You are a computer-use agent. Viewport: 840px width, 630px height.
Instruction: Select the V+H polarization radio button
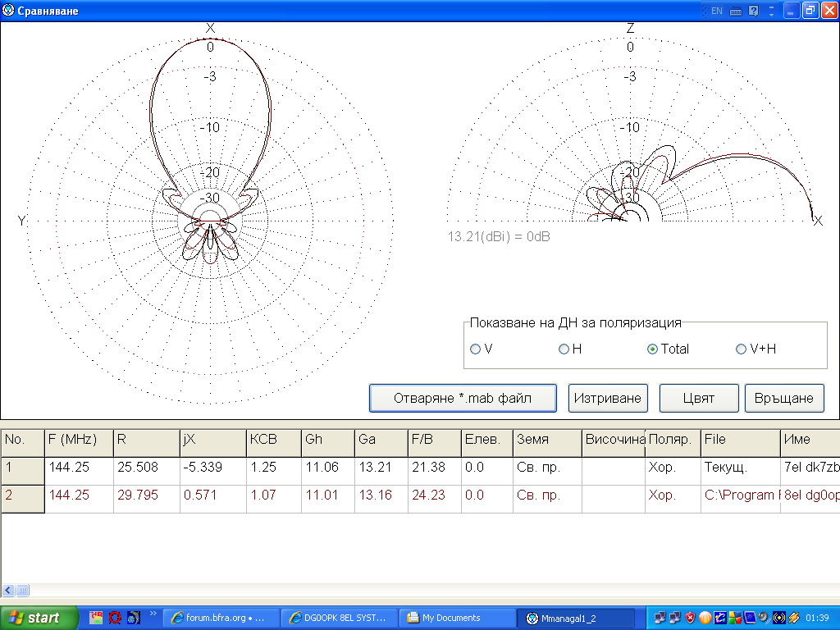(742, 349)
